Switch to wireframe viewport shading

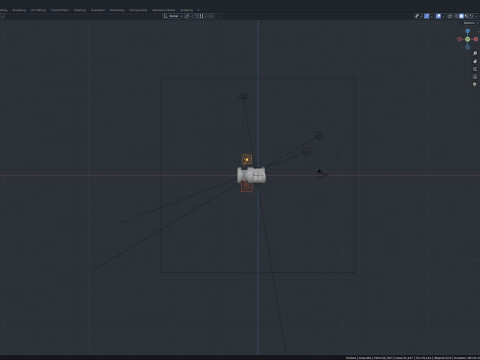point(456,16)
